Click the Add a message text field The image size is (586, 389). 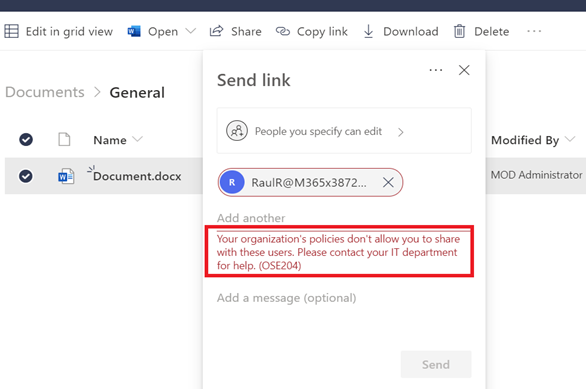[x=344, y=298]
